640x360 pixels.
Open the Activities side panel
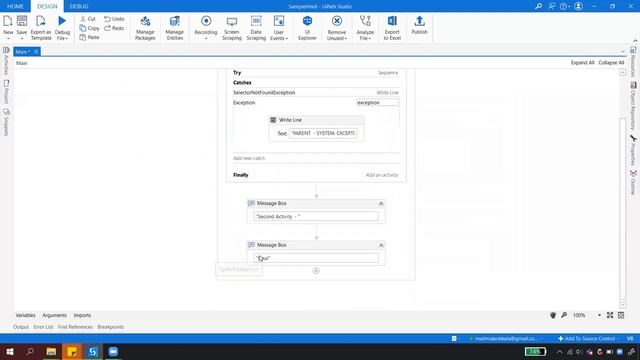coord(6,61)
